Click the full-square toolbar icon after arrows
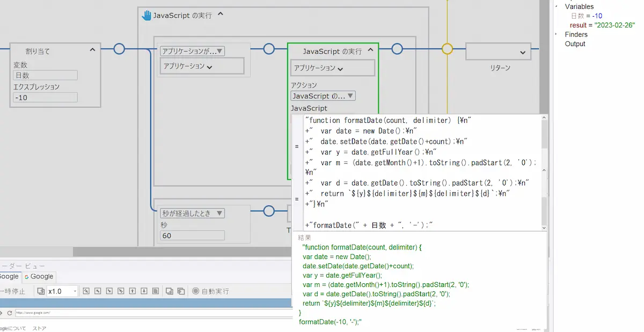 (156, 291)
